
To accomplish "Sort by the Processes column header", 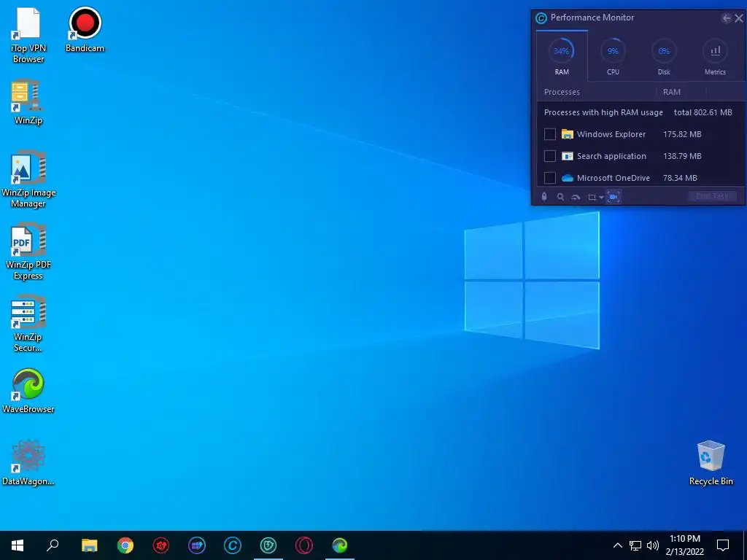I will point(562,92).
